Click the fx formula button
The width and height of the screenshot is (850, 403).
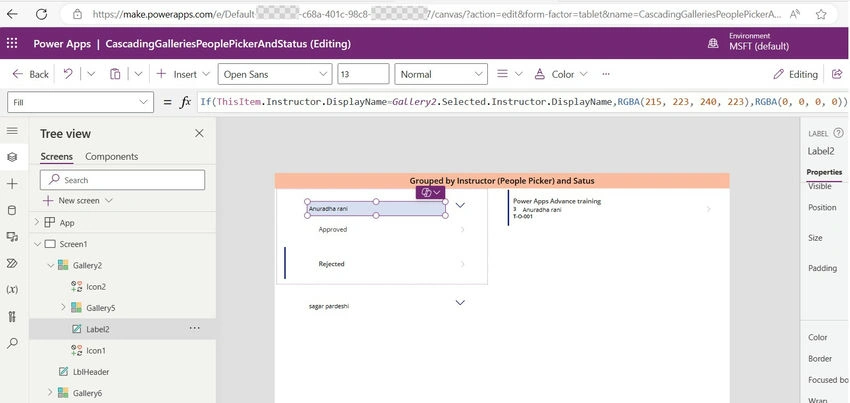coord(185,102)
